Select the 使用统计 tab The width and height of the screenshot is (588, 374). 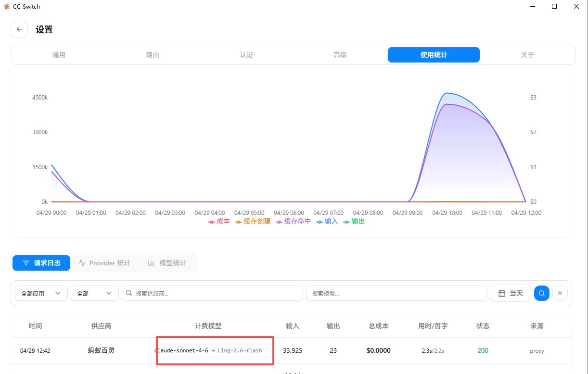[434, 55]
